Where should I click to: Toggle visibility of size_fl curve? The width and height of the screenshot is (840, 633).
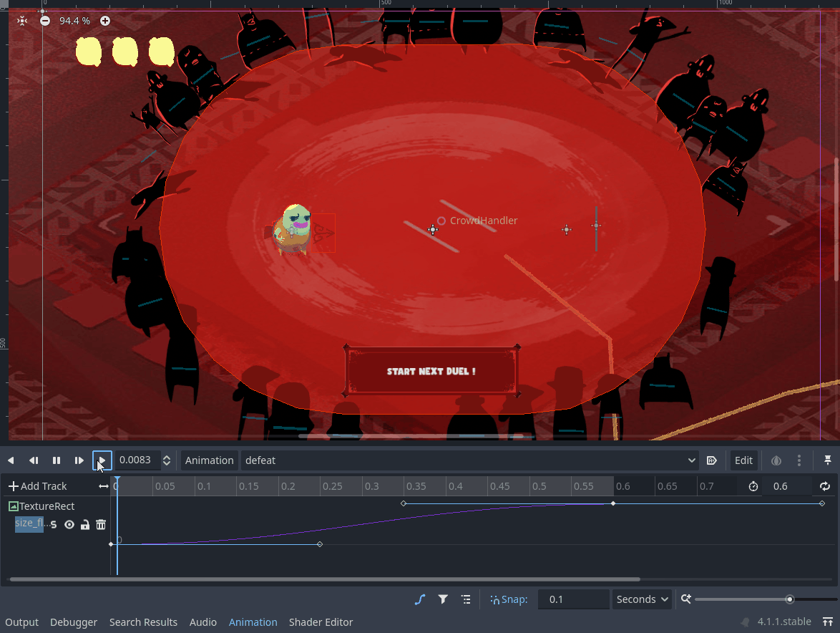69,525
